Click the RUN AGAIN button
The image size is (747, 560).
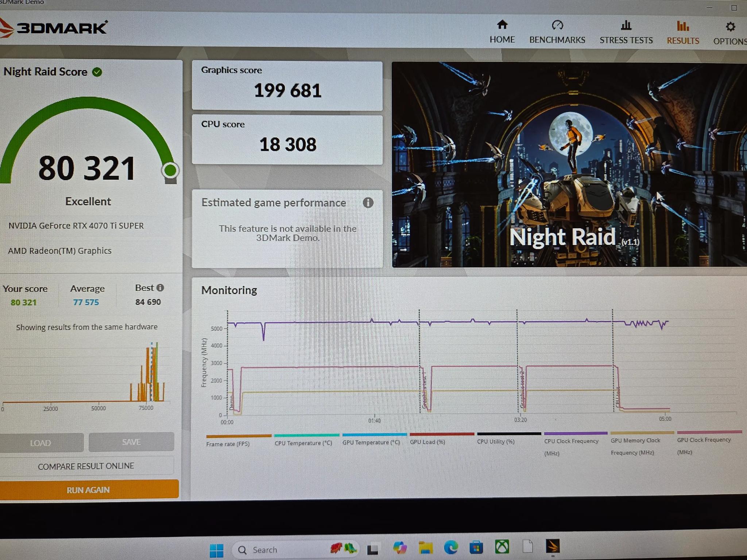pyautogui.click(x=88, y=490)
